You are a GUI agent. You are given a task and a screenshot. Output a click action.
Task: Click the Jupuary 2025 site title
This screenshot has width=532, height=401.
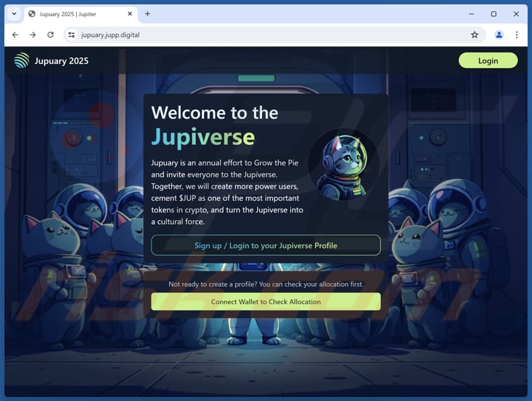(61, 61)
